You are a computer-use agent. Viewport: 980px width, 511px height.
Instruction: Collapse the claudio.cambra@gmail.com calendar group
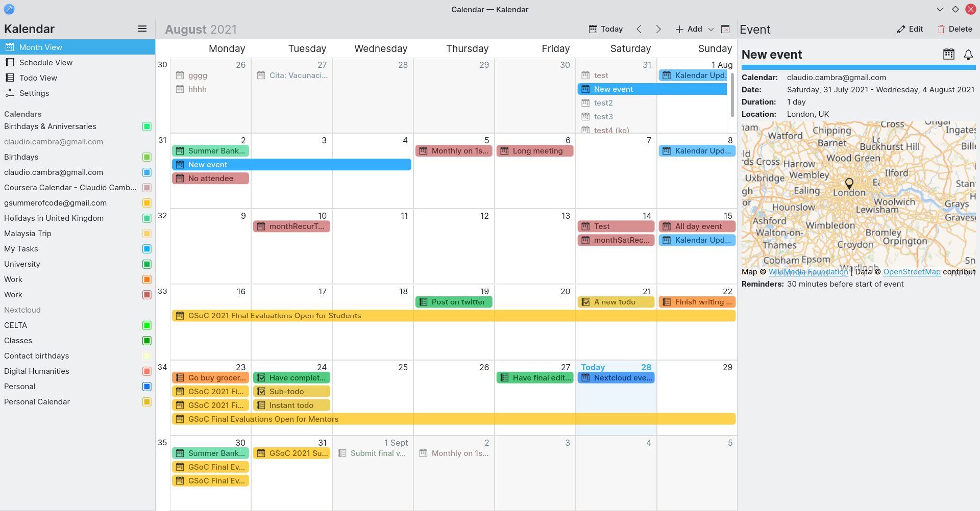[x=54, y=142]
